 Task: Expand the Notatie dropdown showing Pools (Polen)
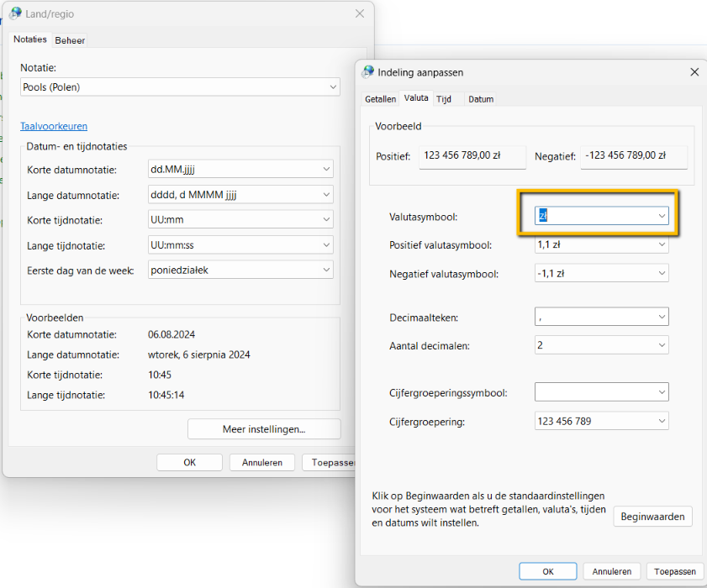coord(180,87)
